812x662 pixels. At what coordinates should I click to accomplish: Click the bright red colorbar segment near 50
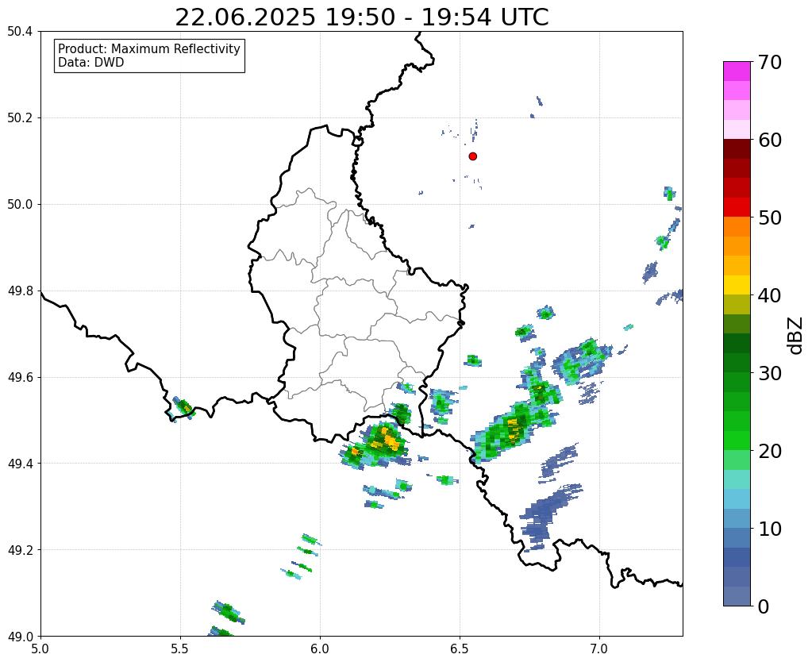coord(737,207)
